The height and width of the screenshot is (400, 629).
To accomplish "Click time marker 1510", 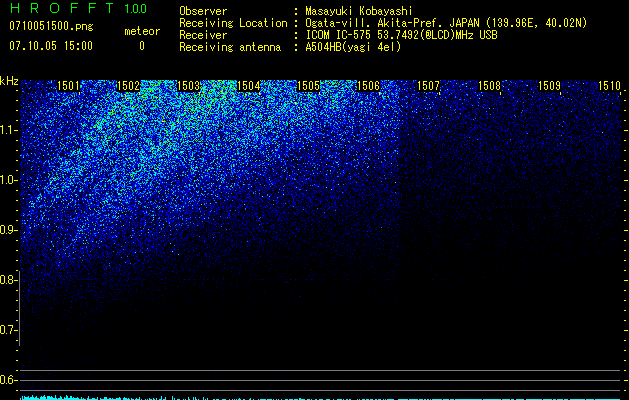I will [609, 86].
